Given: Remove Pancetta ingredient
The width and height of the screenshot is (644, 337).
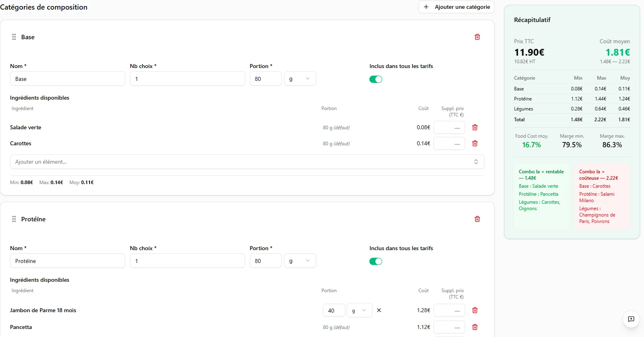Looking at the screenshot, I should (x=475, y=327).
